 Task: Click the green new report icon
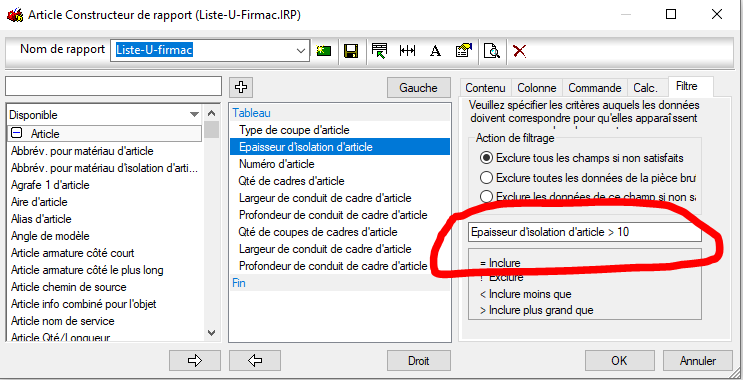pos(324,51)
